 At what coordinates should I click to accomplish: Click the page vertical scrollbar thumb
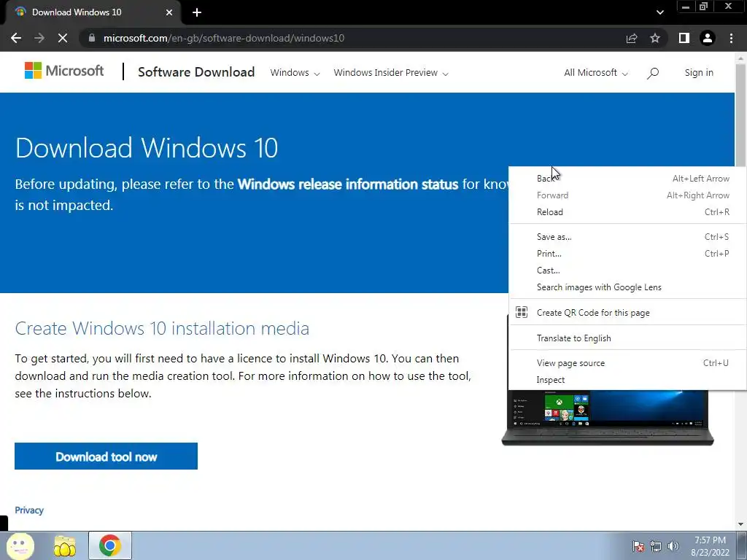pos(740,114)
